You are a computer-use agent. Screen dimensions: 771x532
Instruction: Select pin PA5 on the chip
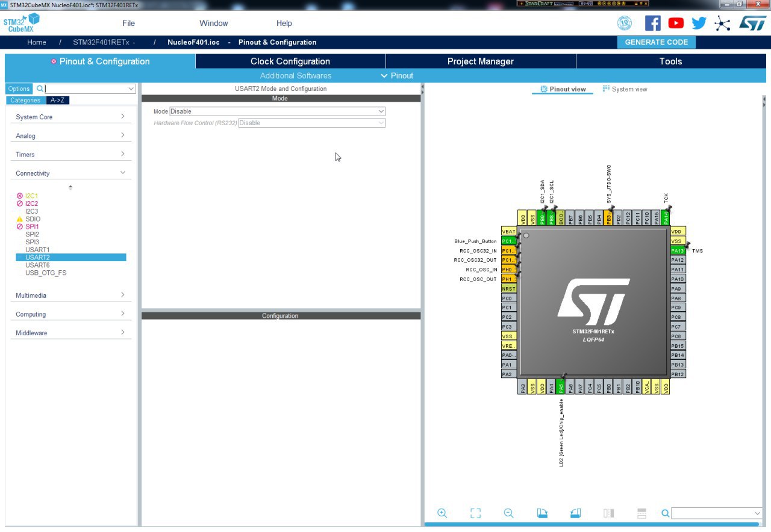pyautogui.click(x=561, y=387)
